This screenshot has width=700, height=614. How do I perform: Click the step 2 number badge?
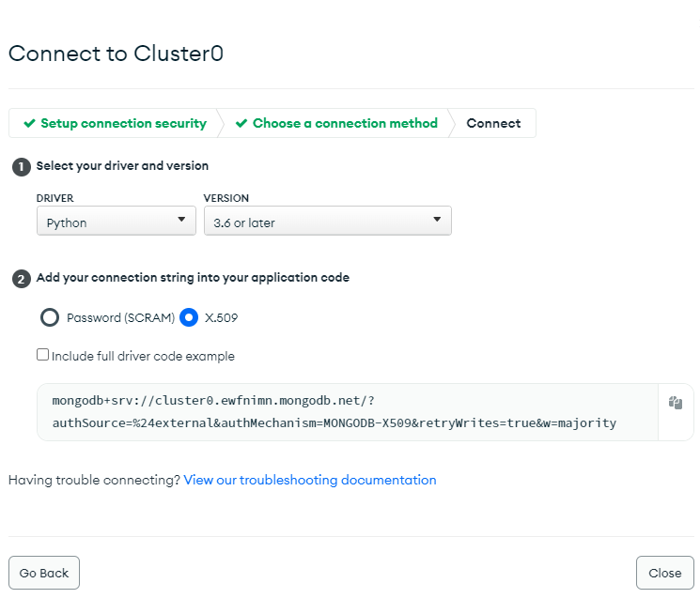[22, 280]
